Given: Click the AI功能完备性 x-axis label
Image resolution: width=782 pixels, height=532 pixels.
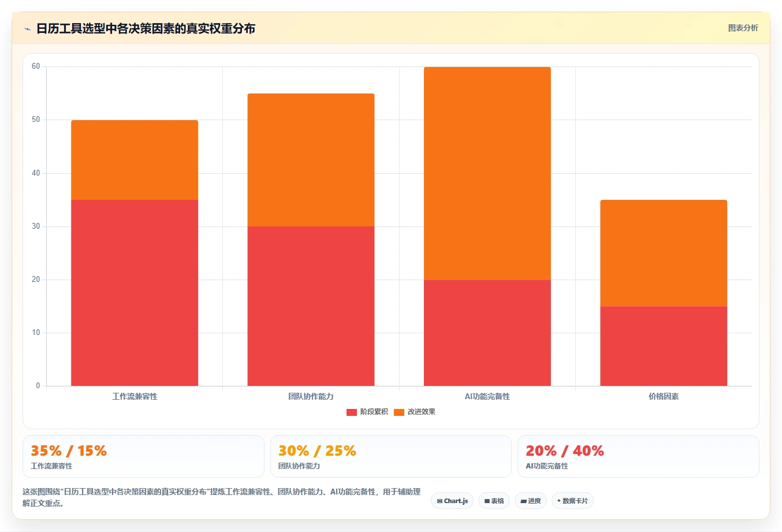Looking at the screenshot, I should point(487,396).
